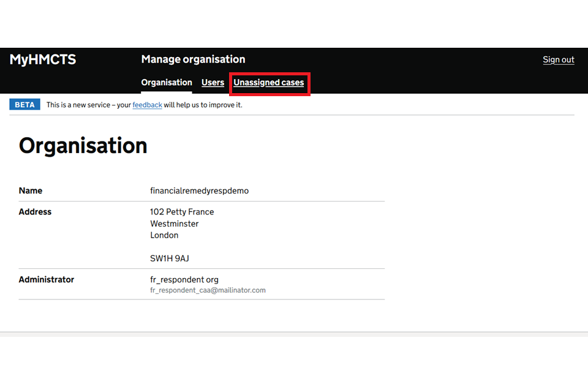Sign out of the service
Screen dimensions: 588x392
tap(558, 60)
